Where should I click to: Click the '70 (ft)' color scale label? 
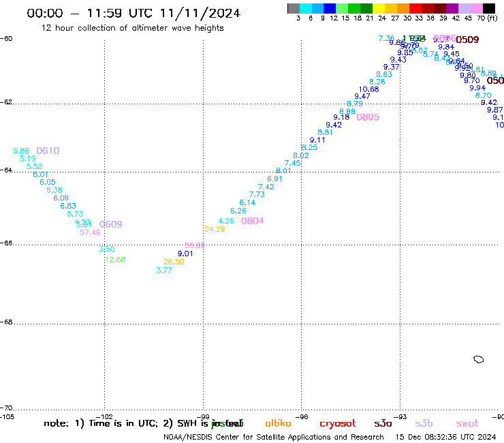click(487, 18)
